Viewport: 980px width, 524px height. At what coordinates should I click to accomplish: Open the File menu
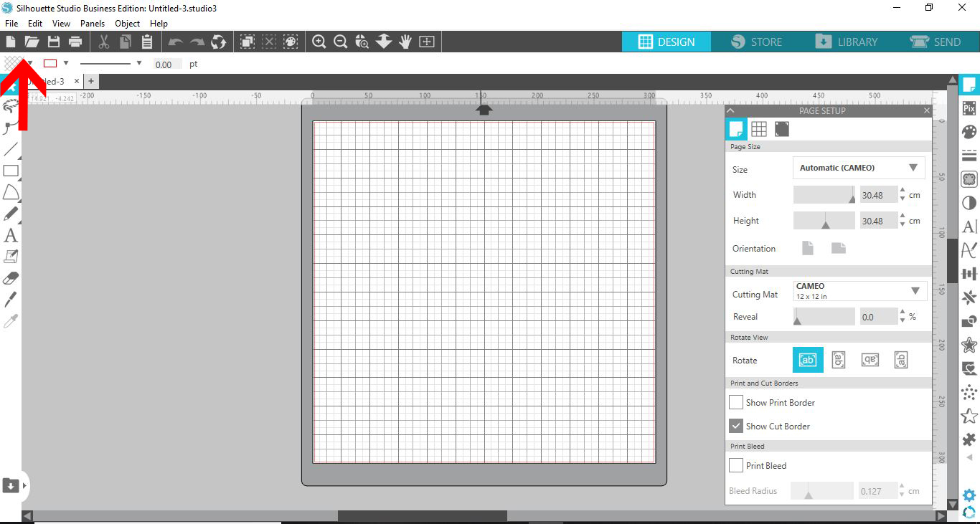11,24
